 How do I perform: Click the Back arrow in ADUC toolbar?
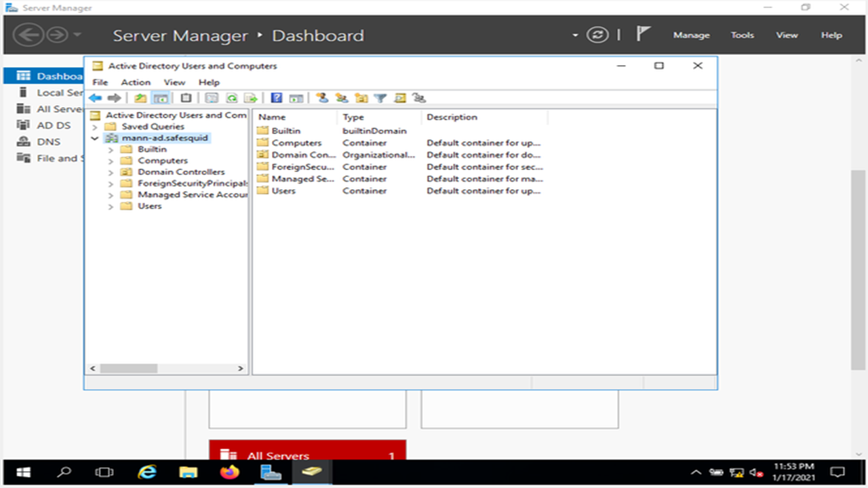coord(95,98)
